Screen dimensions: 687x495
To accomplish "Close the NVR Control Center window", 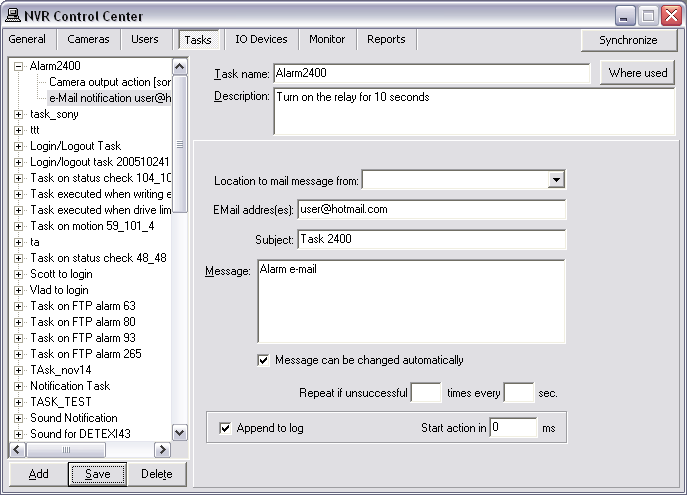I will 672,16.
